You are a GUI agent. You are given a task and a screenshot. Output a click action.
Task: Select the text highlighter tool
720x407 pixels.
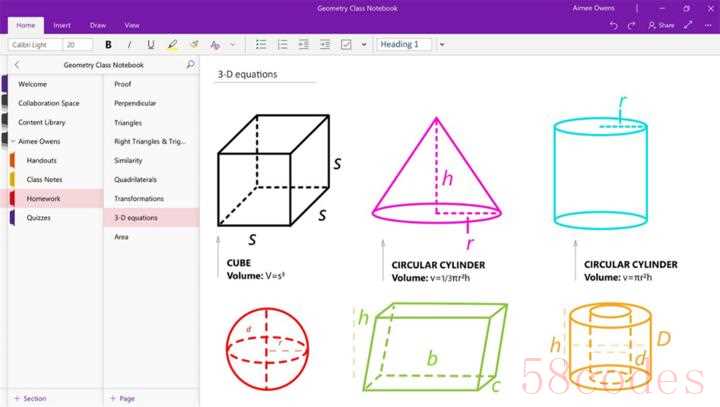pos(173,45)
